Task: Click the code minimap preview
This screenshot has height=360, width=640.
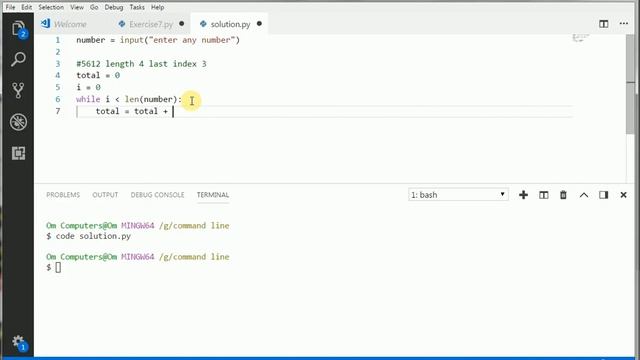Action: click(580, 38)
